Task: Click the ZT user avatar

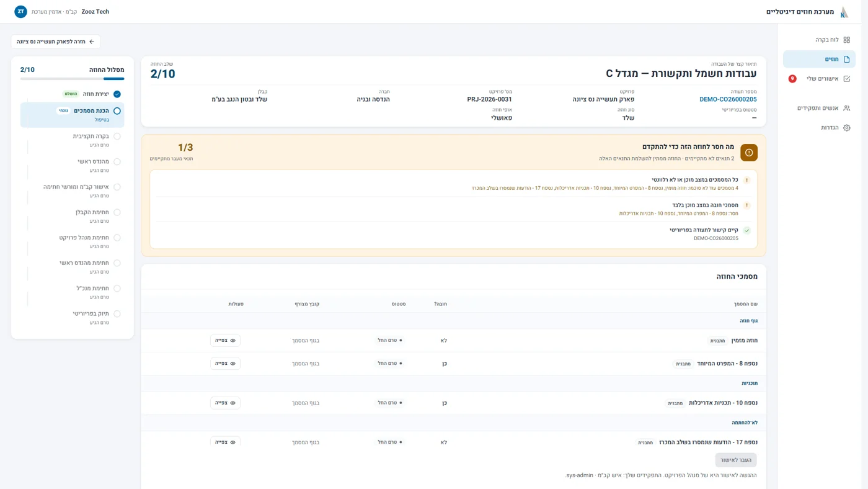Action: tap(20, 12)
